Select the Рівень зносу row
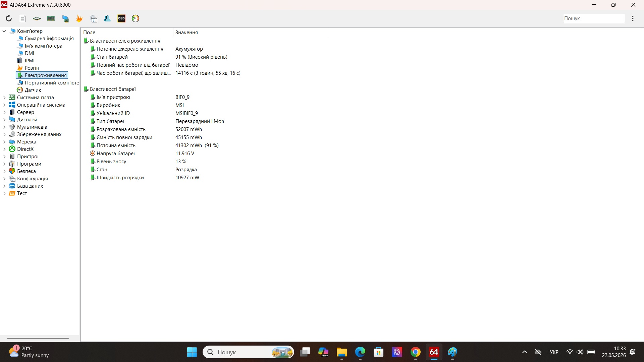Viewport: 644px width, 362px height. (x=111, y=162)
